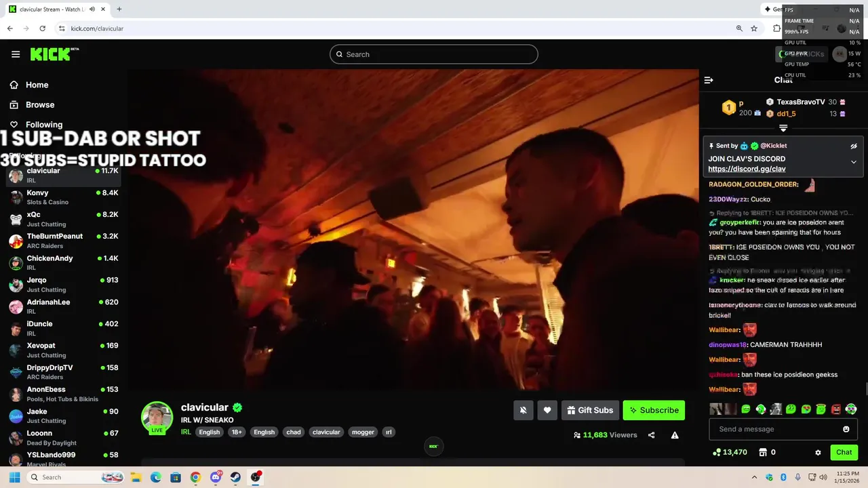
Task: Focus the Kick search box
Action: pos(434,54)
